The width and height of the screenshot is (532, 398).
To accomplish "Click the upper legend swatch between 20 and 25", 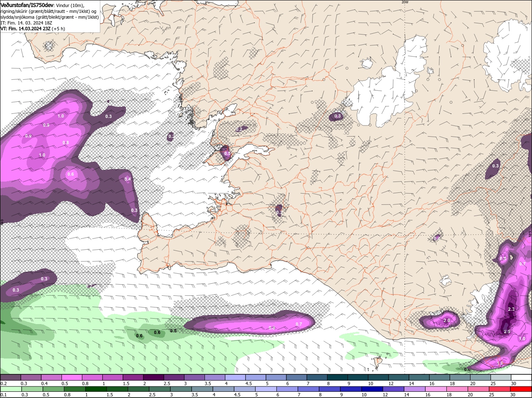I will [x=480, y=377].
